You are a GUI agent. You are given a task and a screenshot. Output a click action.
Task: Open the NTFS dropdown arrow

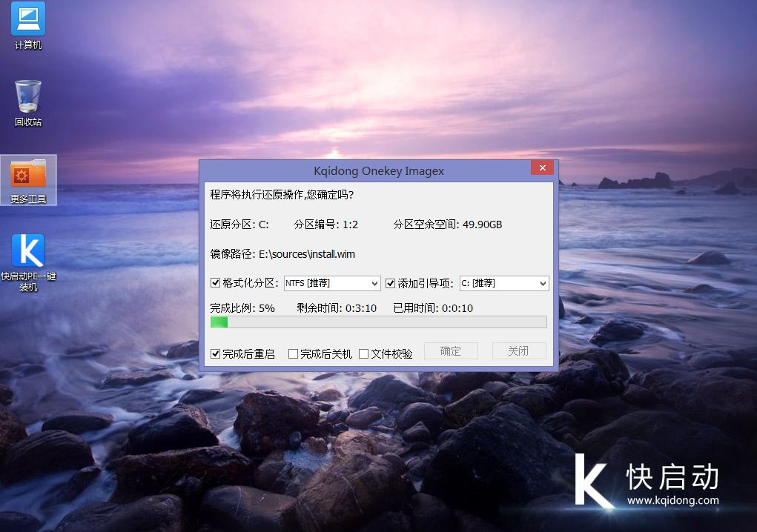point(374,283)
